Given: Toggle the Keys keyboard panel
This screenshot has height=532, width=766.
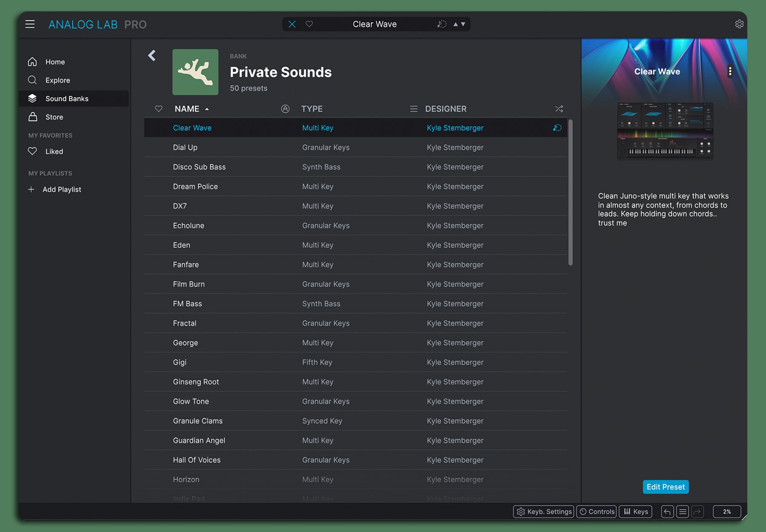Looking at the screenshot, I should click(x=636, y=512).
